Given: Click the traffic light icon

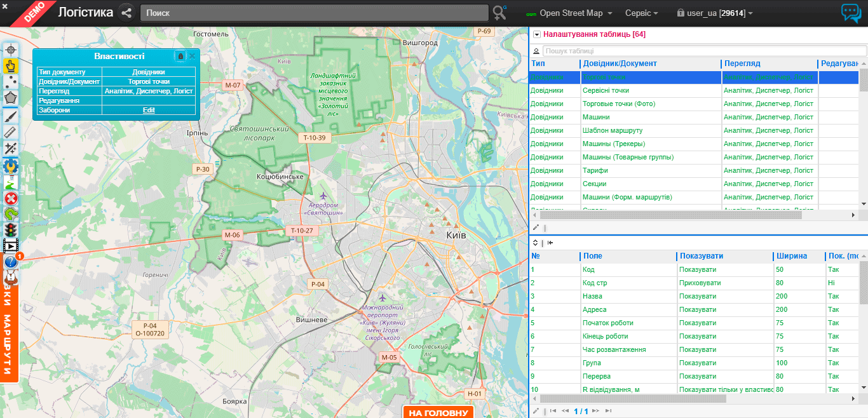Looking at the screenshot, I should click(x=11, y=229).
